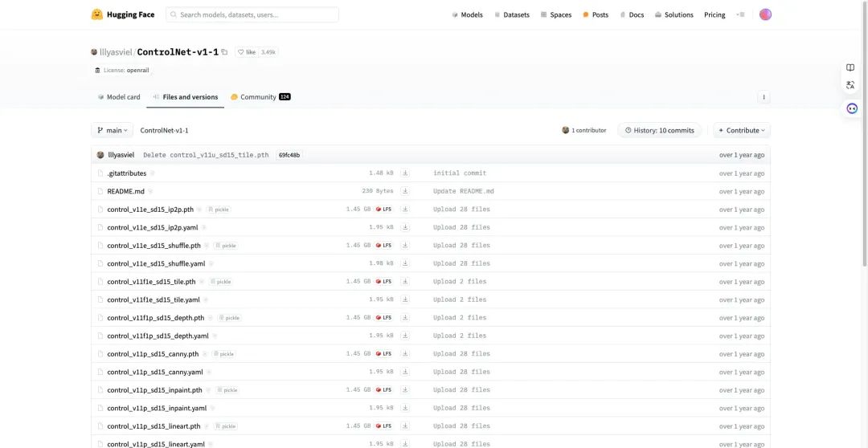
Task: Switch to the Model card tab
Action: [119, 97]
